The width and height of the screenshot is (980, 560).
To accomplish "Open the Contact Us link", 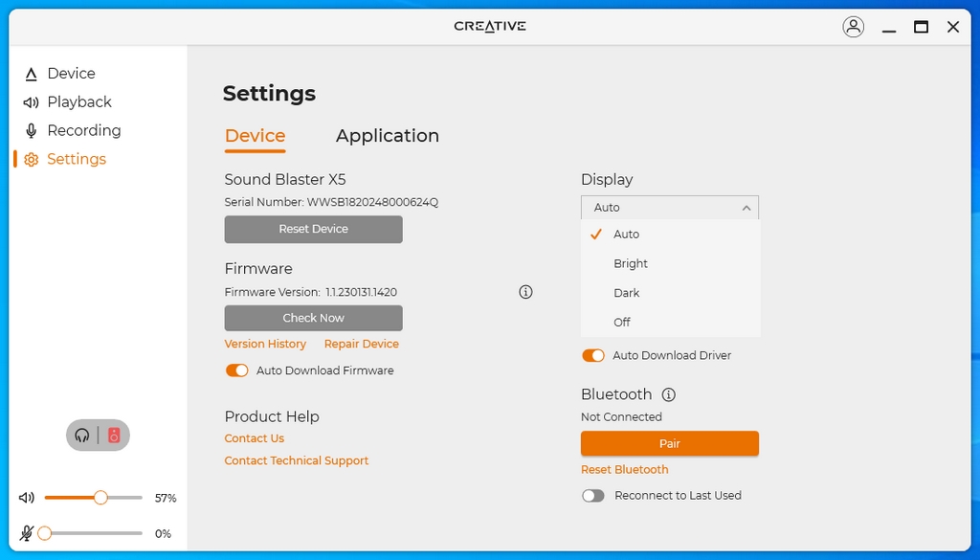I will click(255, 438).
